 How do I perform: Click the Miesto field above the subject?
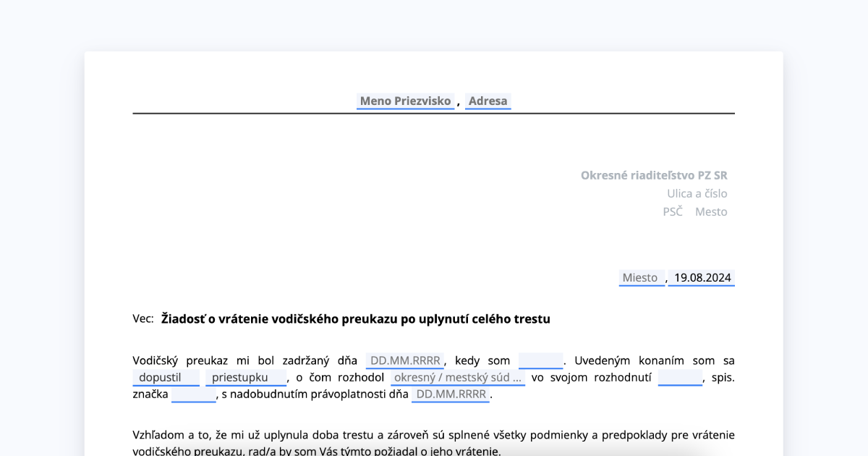point(641,277)
